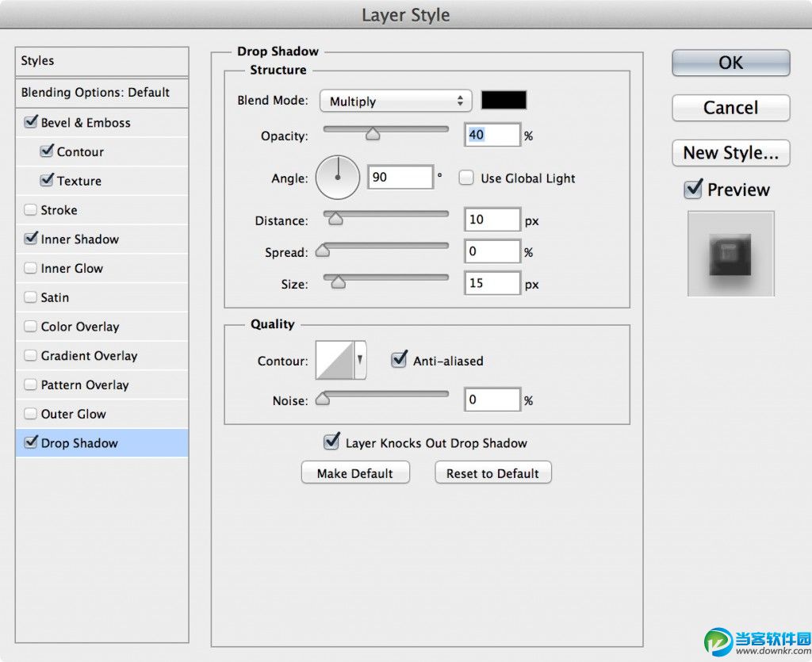The height and width of the screenshot is (662, 812).
Task: Toggle Layer Knocks Out Drop Shadow
Action: (331, 442)
